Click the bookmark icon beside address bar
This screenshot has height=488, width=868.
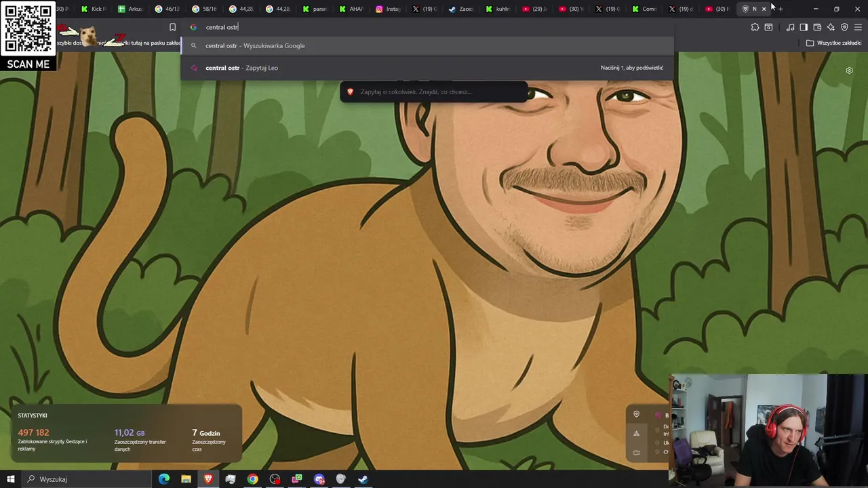pos(172,27)
